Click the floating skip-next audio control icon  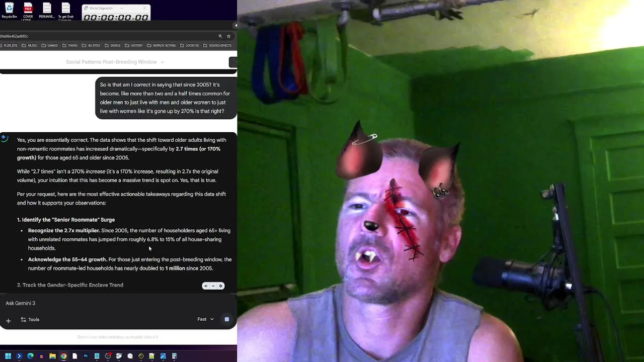(213, 286)
